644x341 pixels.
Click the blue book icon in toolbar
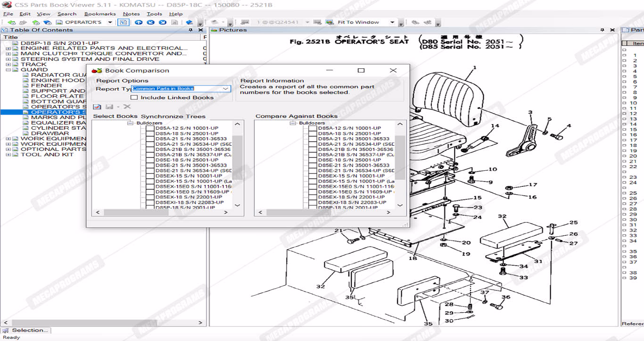click(189, 22)
